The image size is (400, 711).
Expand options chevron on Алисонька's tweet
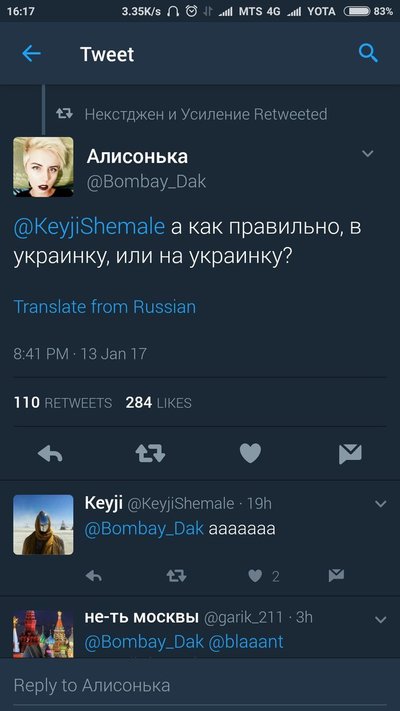click(x=368, y=154)
